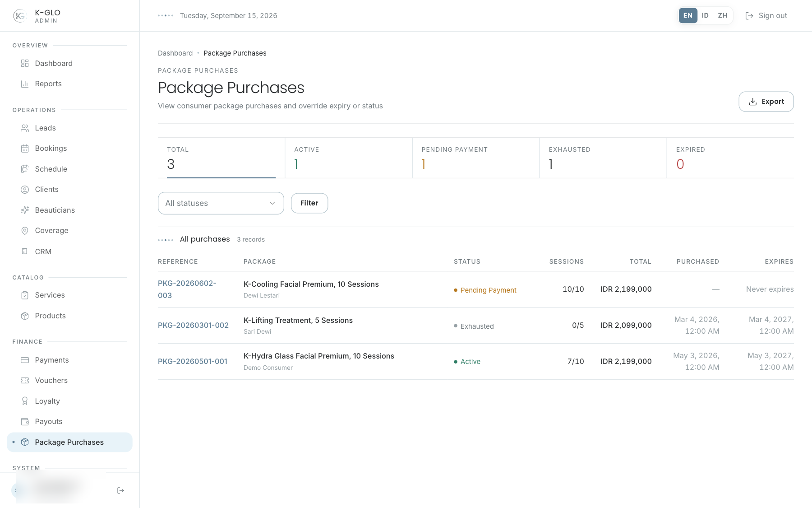Click the K-Lifting Treatment, 5 Sessions package name

click(298, 320)
